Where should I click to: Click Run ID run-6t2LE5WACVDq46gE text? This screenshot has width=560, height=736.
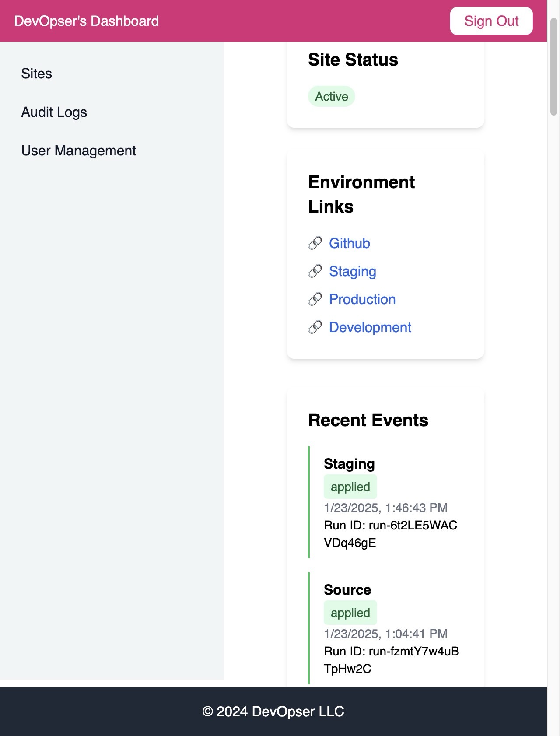390,534
